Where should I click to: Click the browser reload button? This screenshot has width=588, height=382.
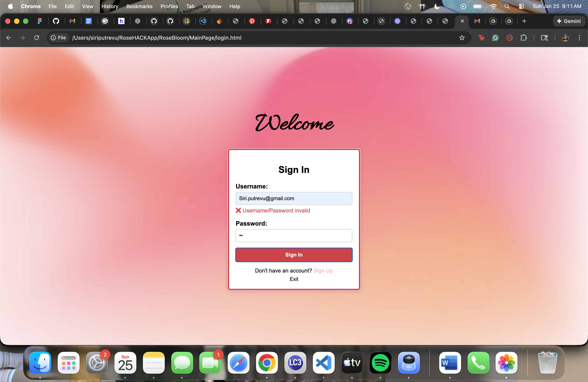(x=37, y=38)
